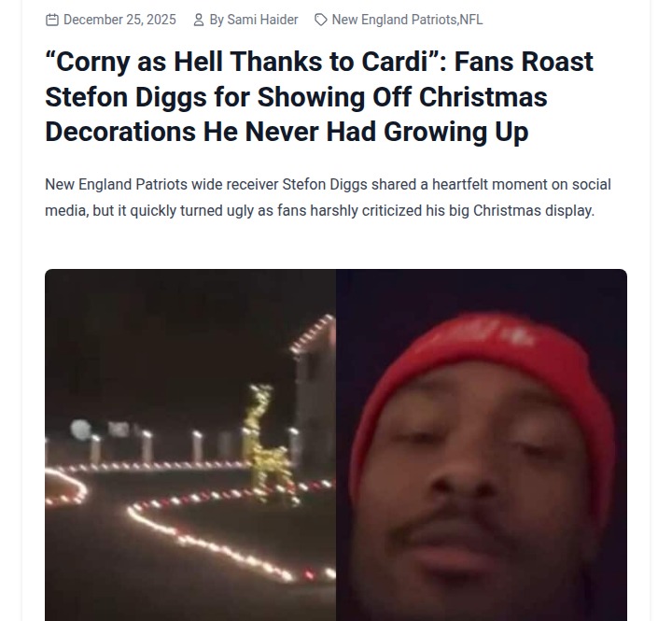This screenshot has width=672, height=621.
Task: Click the calendar icon beside the date
Action: [52, 20]
